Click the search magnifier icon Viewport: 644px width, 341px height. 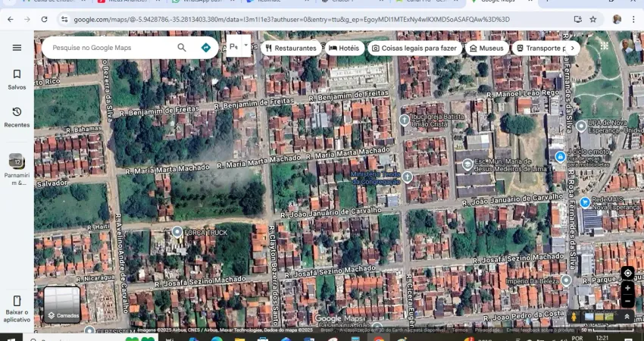[182, 48]
